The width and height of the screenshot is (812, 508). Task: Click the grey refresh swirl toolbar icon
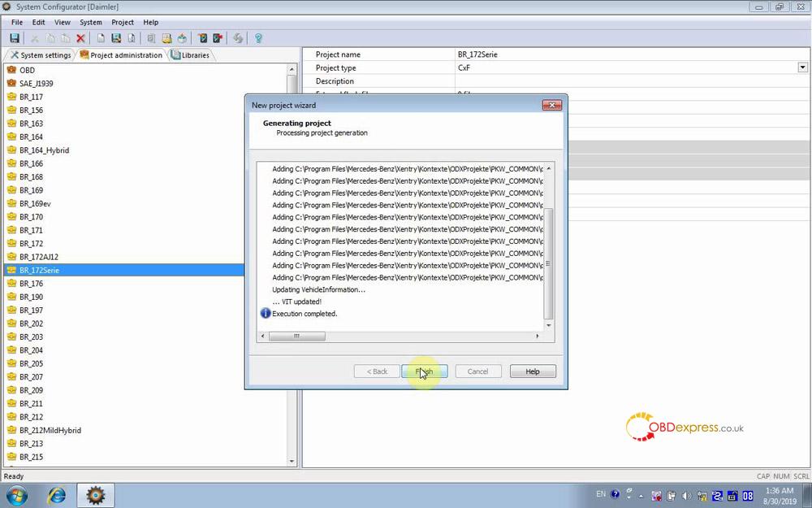238,38
